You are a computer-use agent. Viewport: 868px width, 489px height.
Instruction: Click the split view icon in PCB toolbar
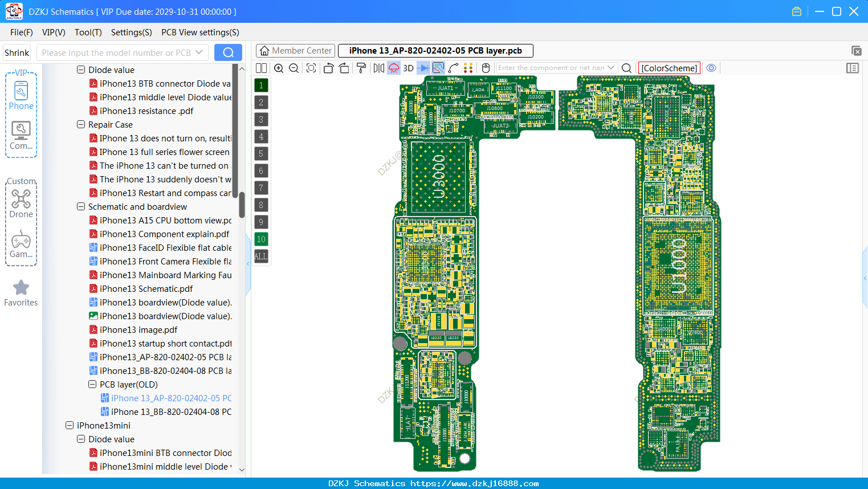261,68
